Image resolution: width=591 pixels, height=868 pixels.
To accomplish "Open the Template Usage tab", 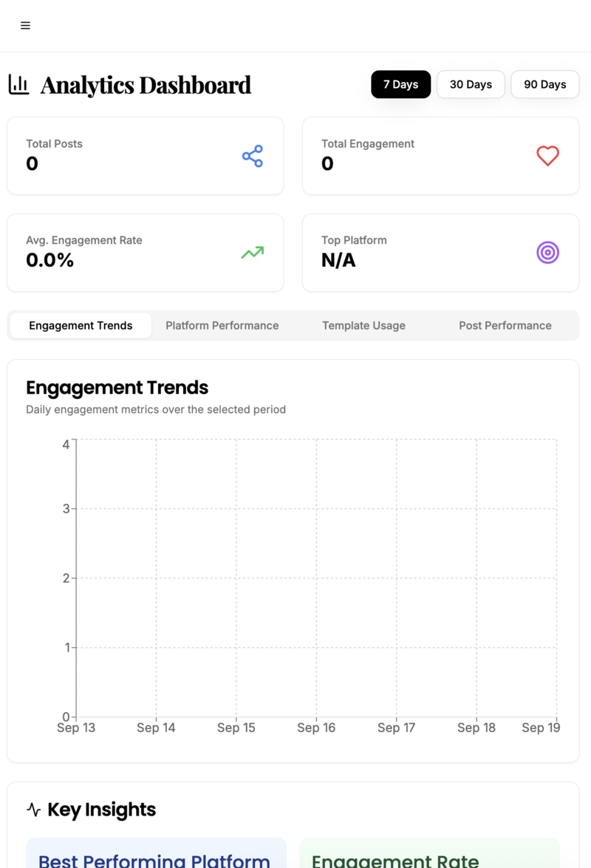I will tap(363, 326).
